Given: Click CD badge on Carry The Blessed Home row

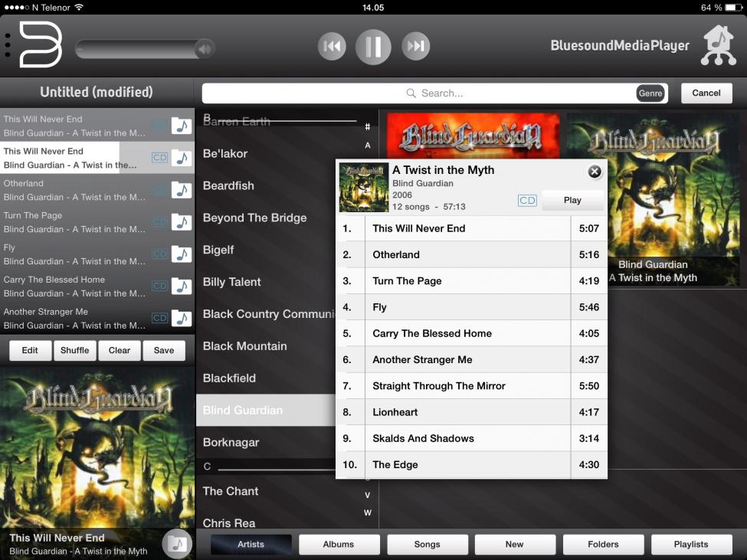Looking at the screenshot, I should pos(159,287).
